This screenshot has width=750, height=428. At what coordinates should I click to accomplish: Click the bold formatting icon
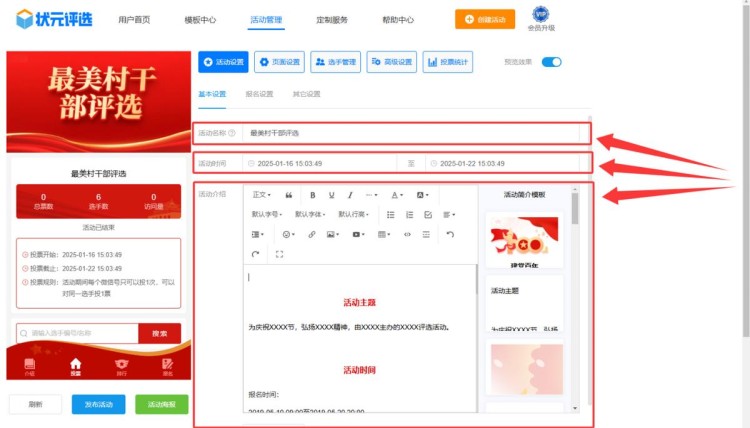pyautogui.click(x=313, y=195)
